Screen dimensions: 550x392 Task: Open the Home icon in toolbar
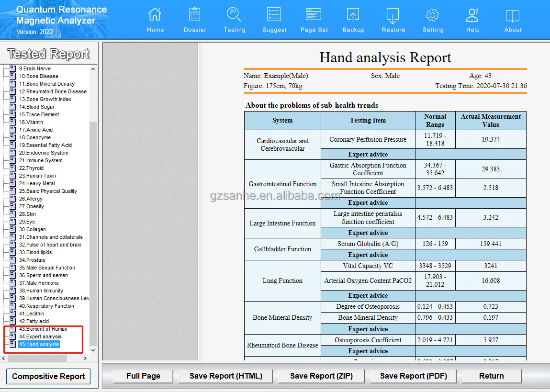(x=155, y=15)
